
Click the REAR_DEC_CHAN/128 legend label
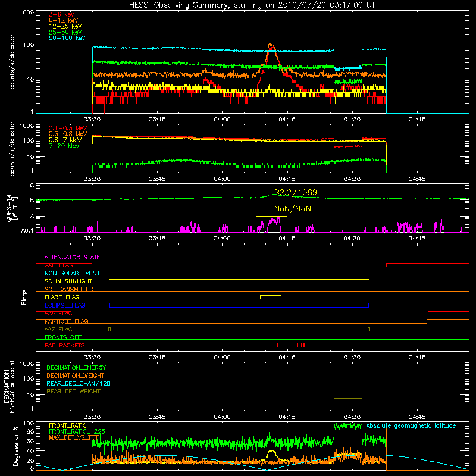coord(79,383)
